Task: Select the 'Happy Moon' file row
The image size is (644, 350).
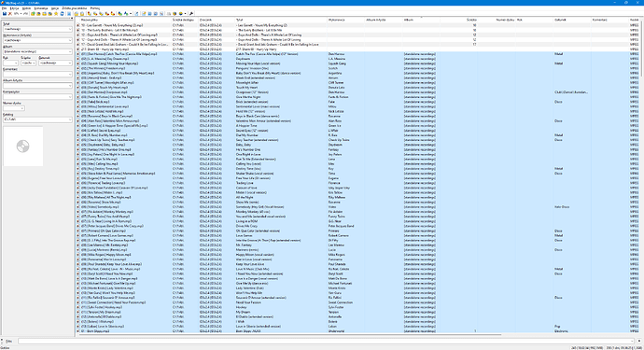Action: tap(357, 255)
